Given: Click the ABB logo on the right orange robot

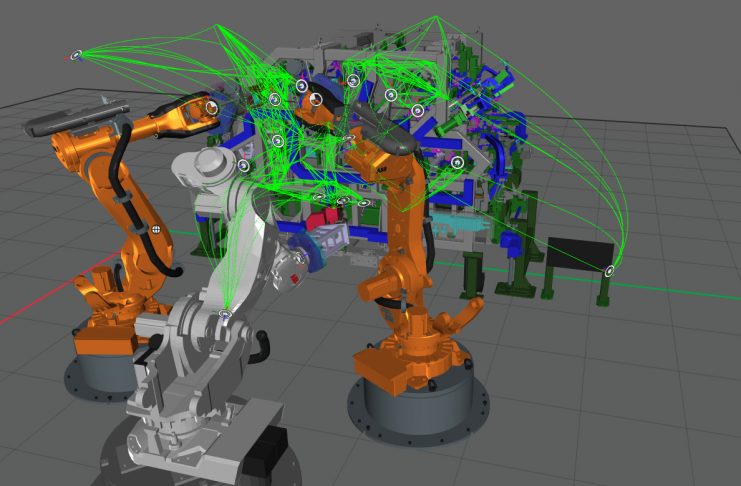Looking at the screenshot, I should point(382,169).
